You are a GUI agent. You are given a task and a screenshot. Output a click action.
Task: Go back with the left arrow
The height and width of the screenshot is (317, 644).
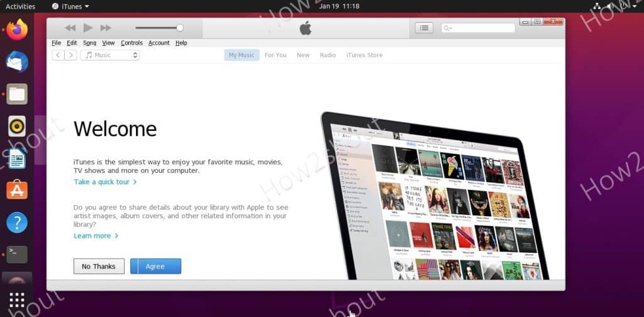(x=58, y=55)
